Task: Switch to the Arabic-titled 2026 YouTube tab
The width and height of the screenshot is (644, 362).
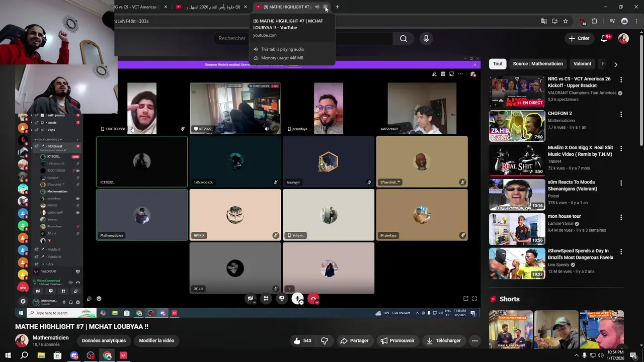Action: click(211, 7)
